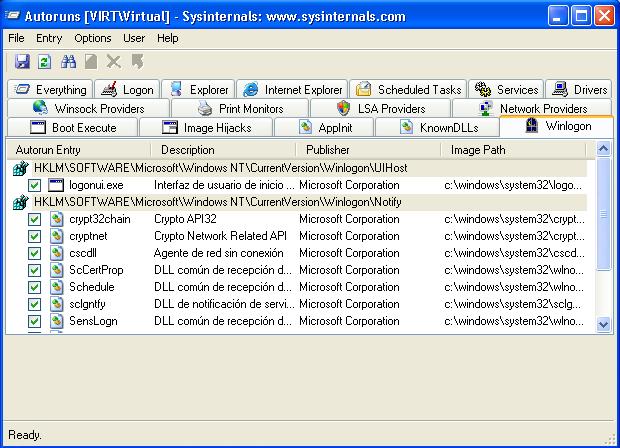Sort by the Publisher column header
Image resolution: width=620 pixels, height=448 pixels.
369,150
